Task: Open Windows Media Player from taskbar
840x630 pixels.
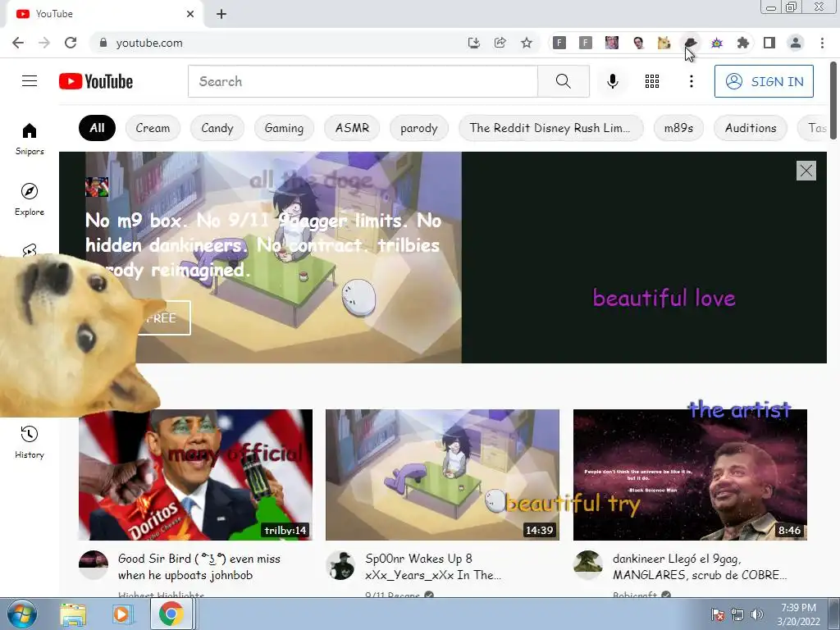Action: [x=122, y=614]
